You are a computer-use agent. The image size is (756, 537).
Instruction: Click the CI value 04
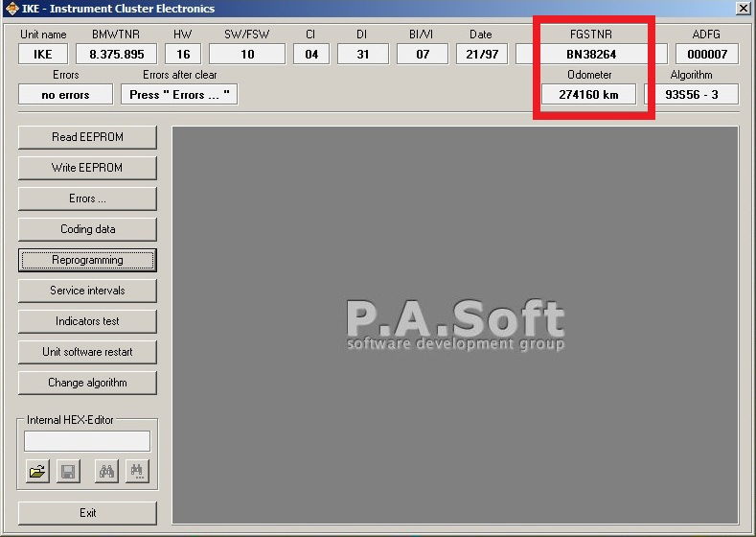[311, 54]
